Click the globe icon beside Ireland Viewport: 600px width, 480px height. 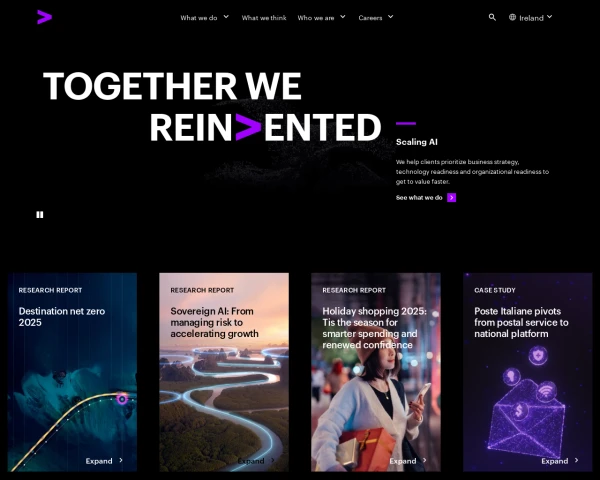[x=512, y=17]
